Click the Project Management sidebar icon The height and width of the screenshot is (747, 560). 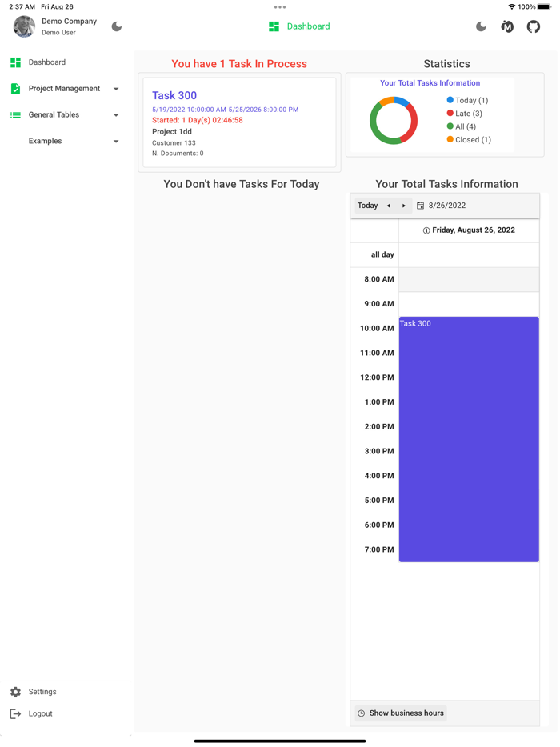coord(14,88)
